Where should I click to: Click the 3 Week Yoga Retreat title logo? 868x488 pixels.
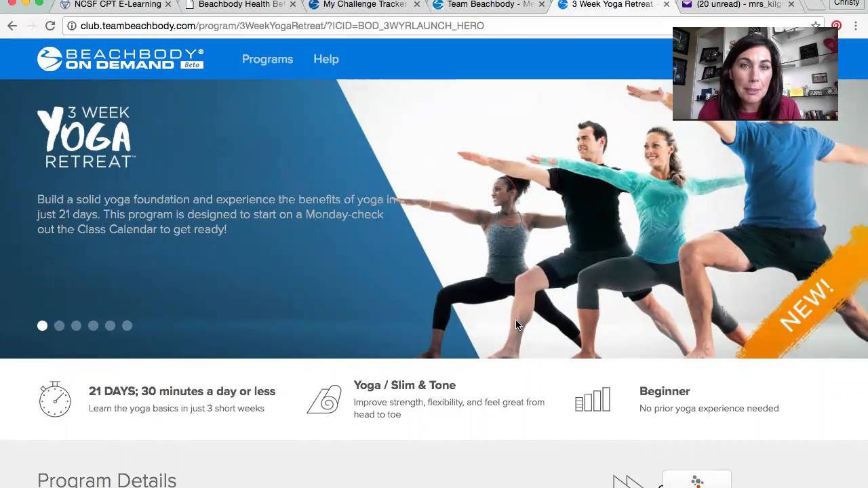point(86,137)
